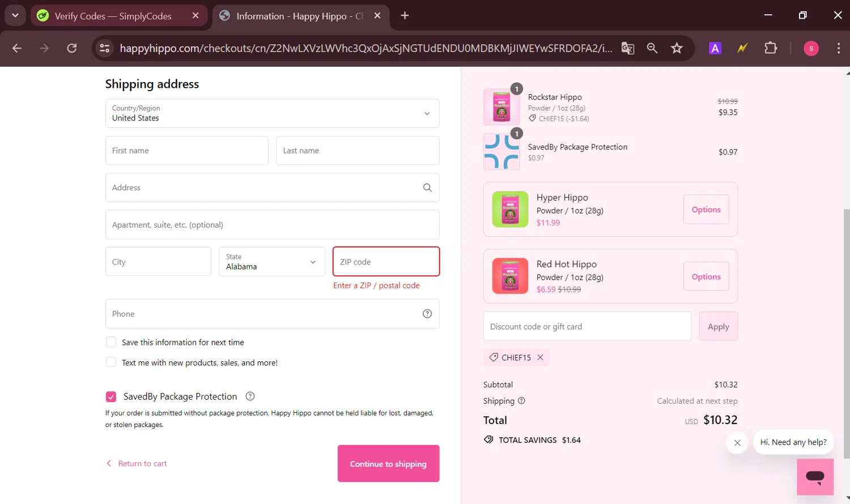
Task: Open Options for Hyper Hippo
Action: (706, 210)
